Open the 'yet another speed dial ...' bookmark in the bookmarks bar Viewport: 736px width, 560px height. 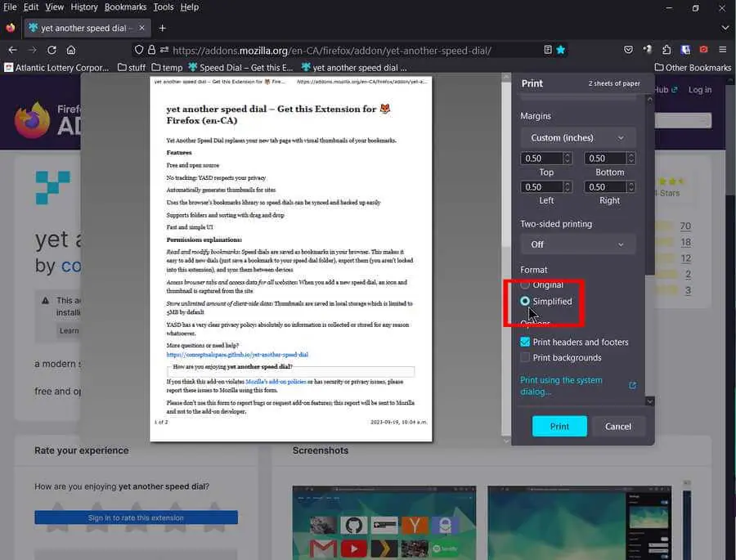[x=354, y=68]
